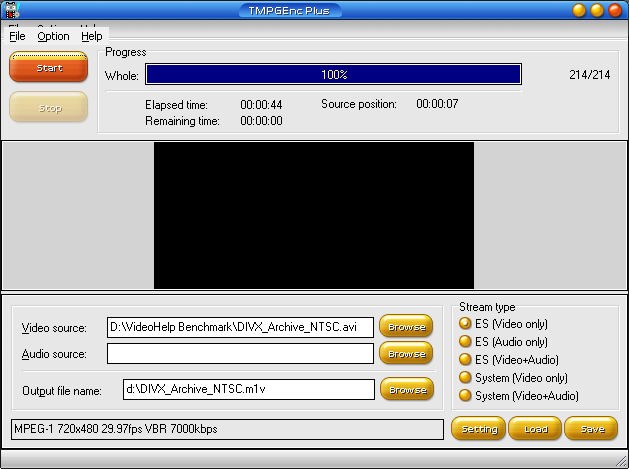The width and height of the screenshot is (629, 469).
Task: Click the Source position value 00:00:07
Action: 437,104
